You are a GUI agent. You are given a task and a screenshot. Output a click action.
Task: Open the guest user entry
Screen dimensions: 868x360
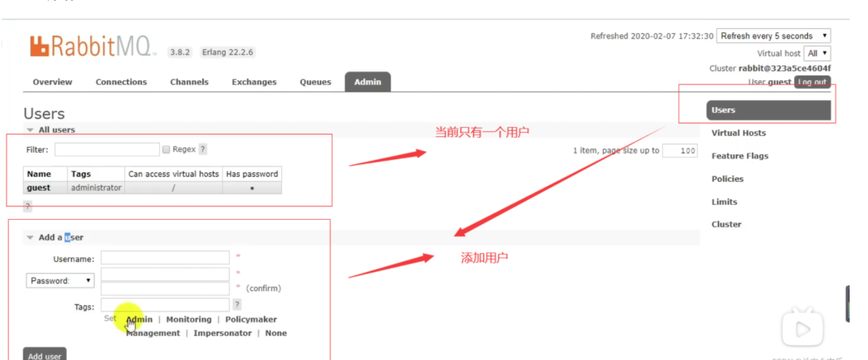pos(39,187)
